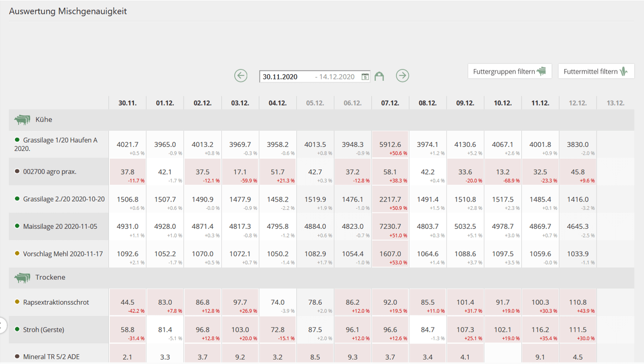
Task: Click the cow icon in the Trockene header
Action: pyautogui.click(x=22, y=277)
